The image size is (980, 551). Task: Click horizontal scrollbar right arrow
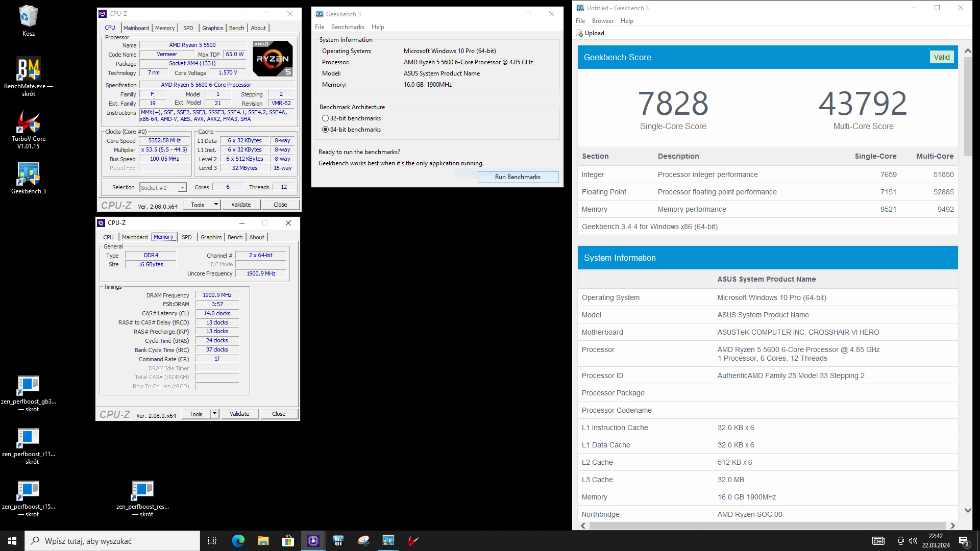[x=952, y=525]
